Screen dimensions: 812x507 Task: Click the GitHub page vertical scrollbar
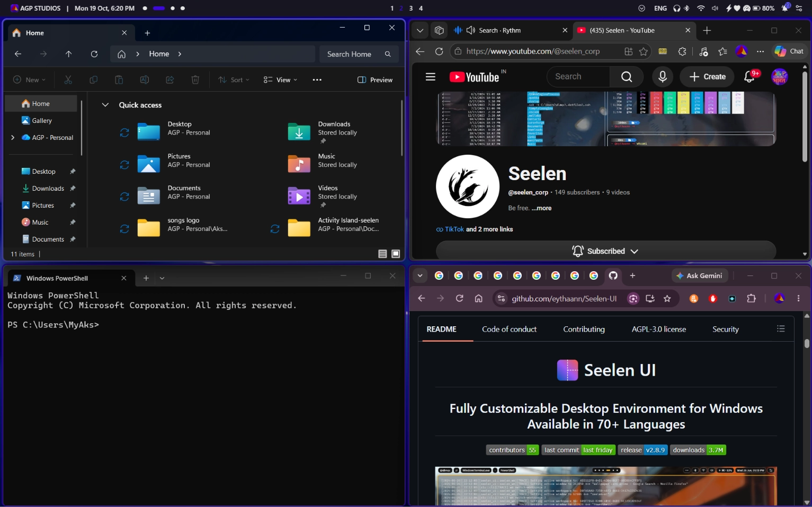[x=807, y=343]
